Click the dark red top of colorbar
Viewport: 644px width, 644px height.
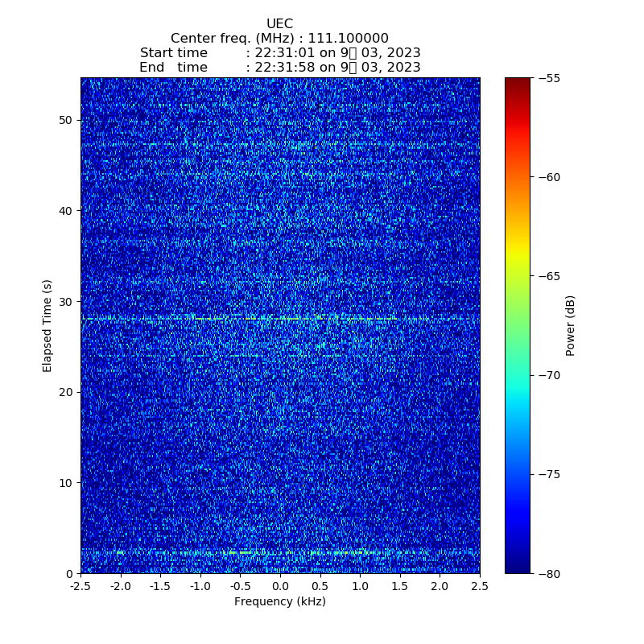518,83
